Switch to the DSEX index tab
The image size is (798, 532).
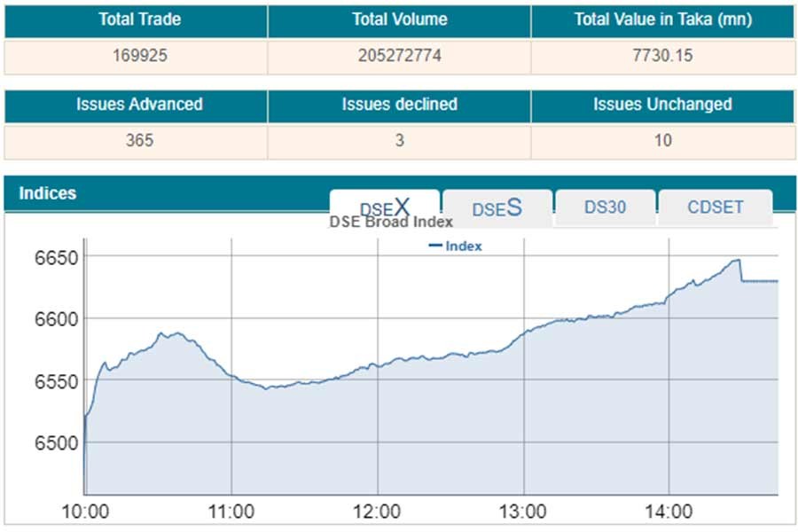point(385,207)
